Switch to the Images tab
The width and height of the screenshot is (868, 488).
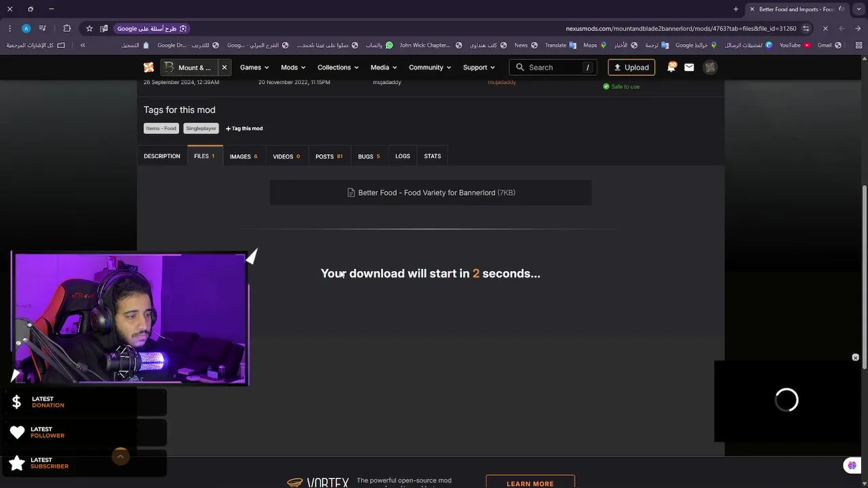point(243,156)
